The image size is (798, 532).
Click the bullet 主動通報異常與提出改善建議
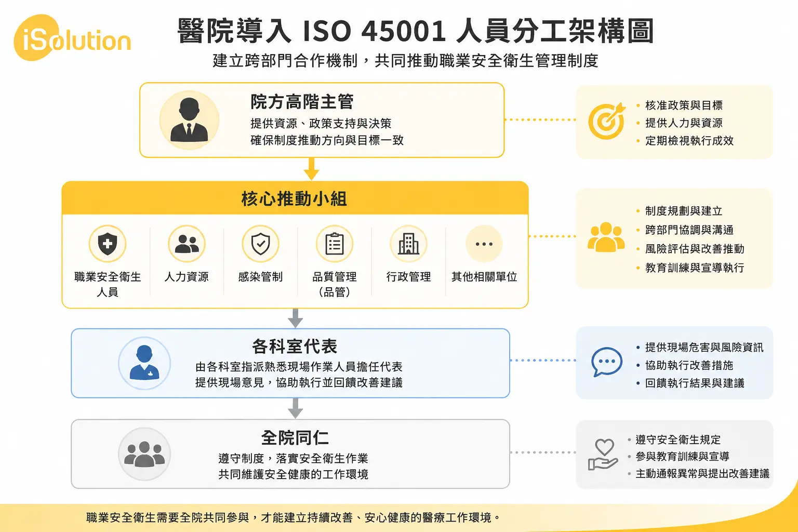point(702,474)
